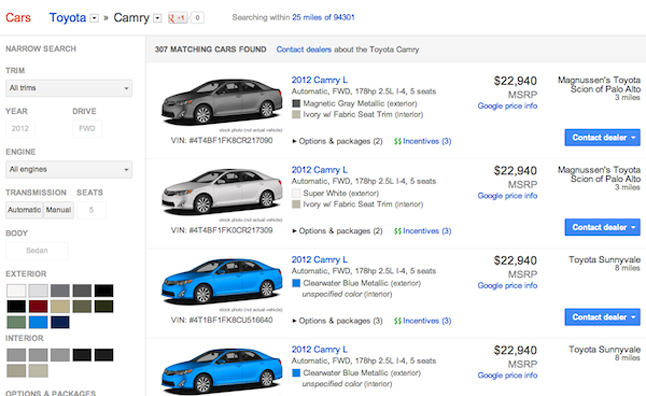Pick the navy blue exterior color swatch
The height and width of the screenshot is (396, 646).
[x=60, y=322]
